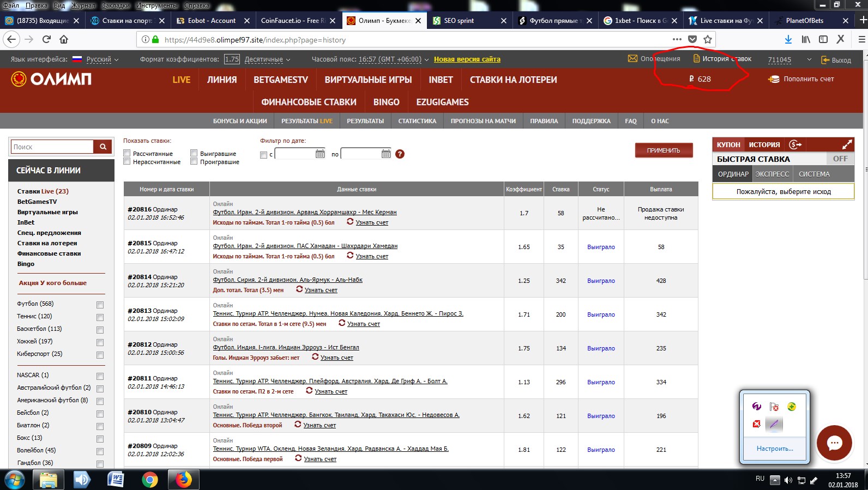868x490 pixels.
Task: Open Firefox from Windows taskbar
Action: (183, 480)
